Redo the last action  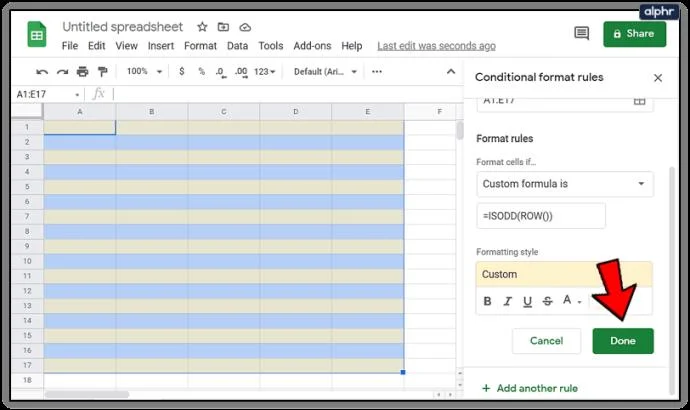point(62,72)
